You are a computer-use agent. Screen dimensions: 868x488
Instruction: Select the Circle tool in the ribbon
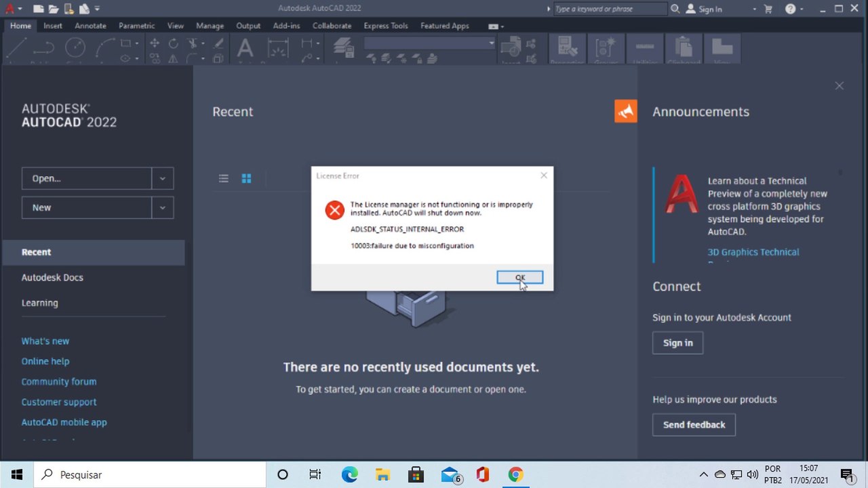pyautogui.click(x=75, y=47)
